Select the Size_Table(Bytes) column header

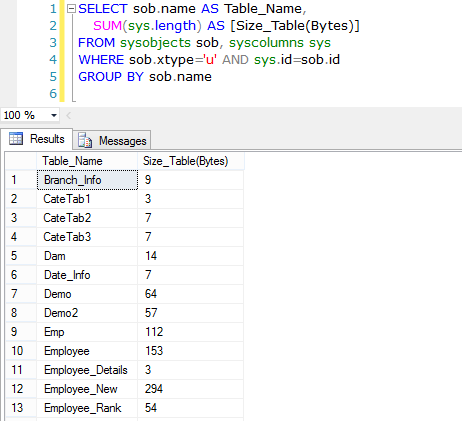(191, 161)
